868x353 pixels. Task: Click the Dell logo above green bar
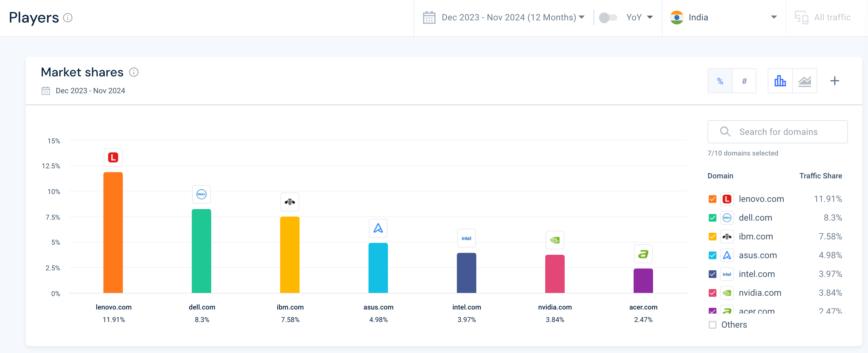tap(201, 194)
